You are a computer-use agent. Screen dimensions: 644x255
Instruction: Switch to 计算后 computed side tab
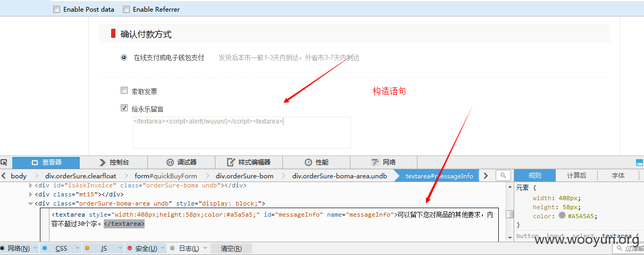click(x=576, y=176)
